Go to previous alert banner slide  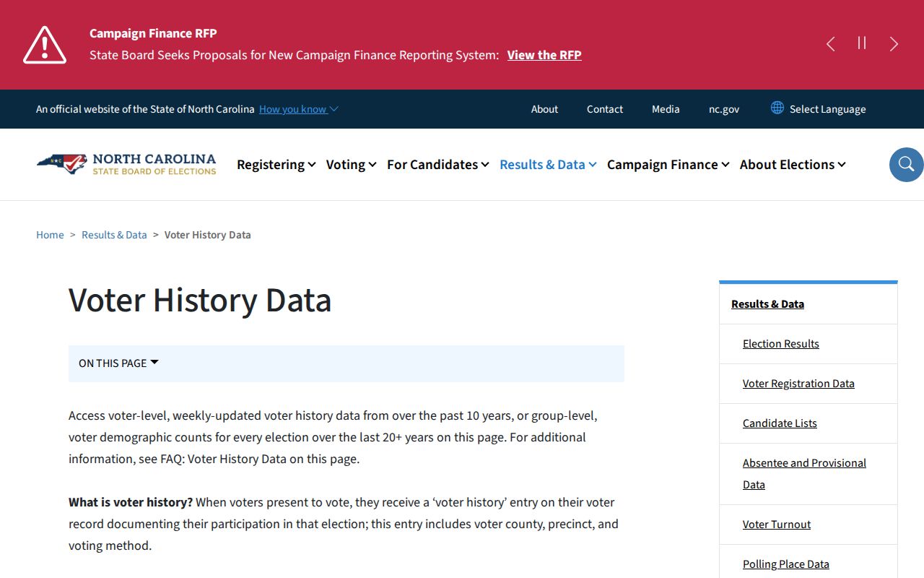(831, 44)
